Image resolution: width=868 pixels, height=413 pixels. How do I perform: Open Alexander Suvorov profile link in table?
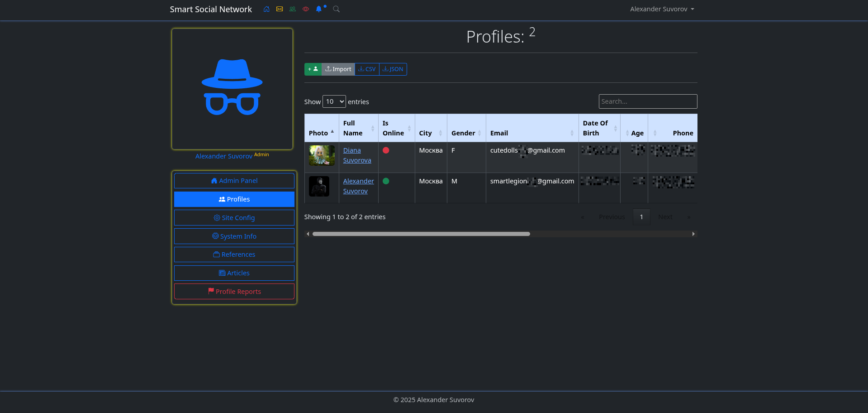(x=358, y=186)
